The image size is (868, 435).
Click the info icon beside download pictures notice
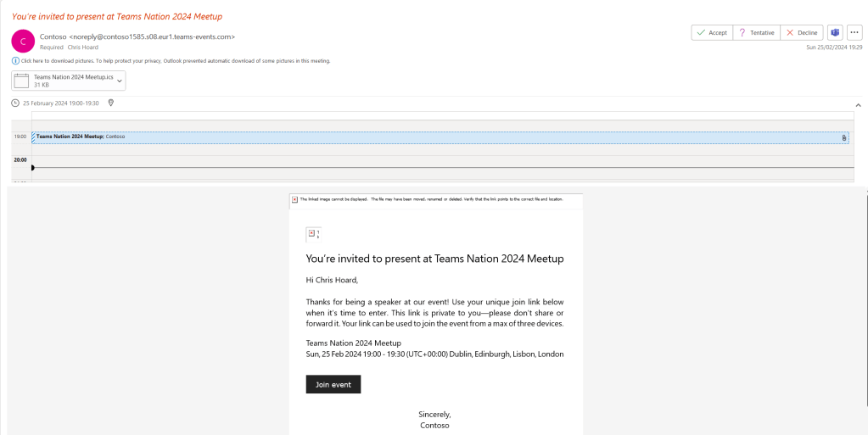point(15,61)
